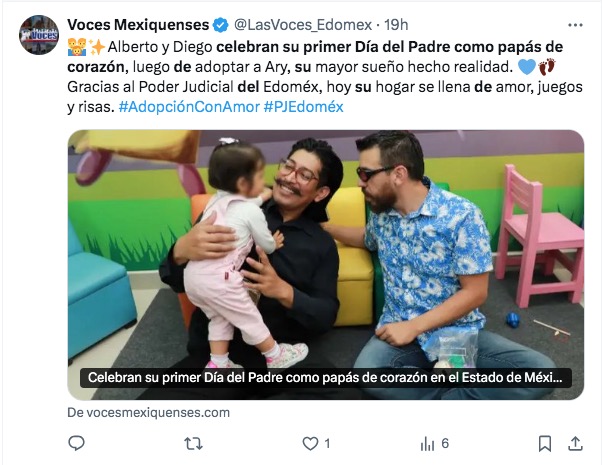Open the Voces Mexiquenses profile avatar
602x465 pixels.
tap(39, 35)
